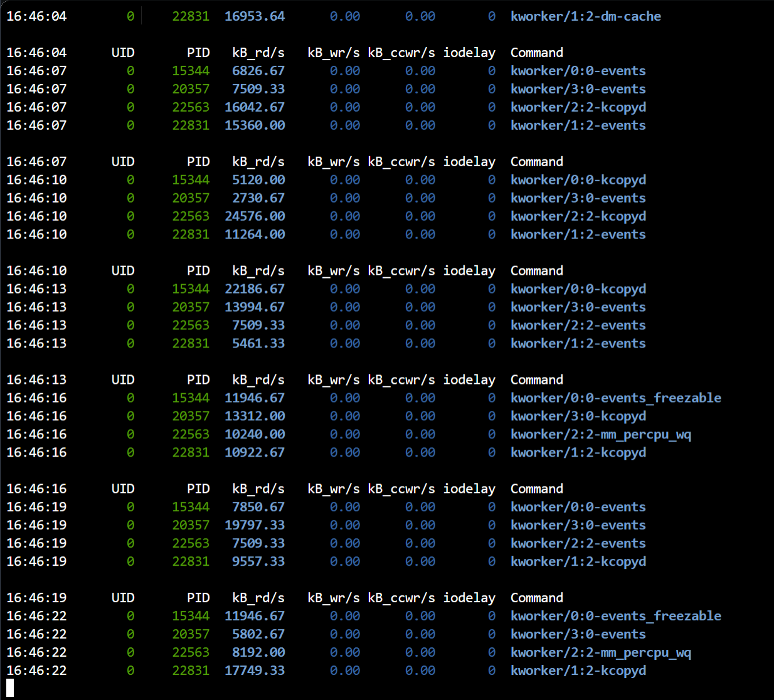Select the read rate 9557.33
Image resolution: width=774 pixels, height=700 pixels.
(258, 561)
